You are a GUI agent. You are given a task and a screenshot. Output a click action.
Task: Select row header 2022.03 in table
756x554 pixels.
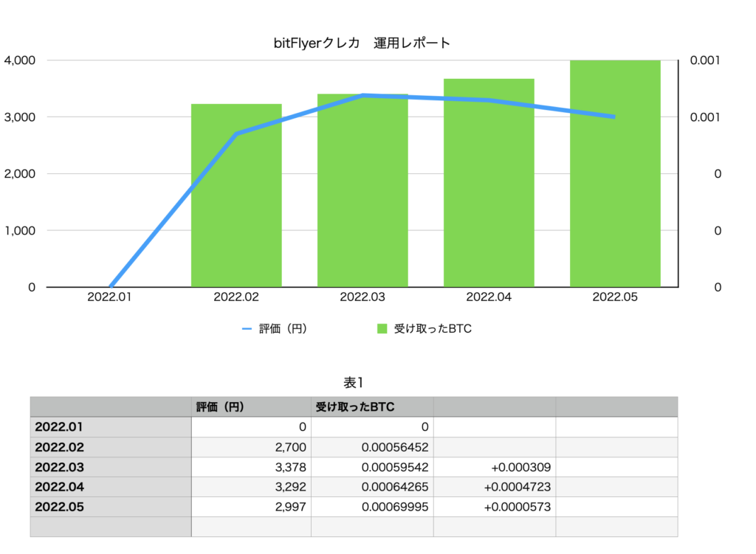point(111,467)
